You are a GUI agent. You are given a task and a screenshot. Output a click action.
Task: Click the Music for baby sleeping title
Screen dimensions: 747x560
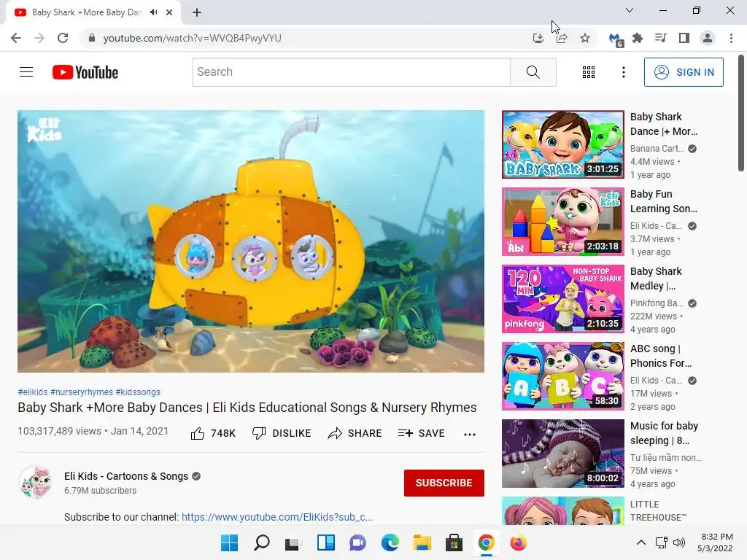(664, 433)
